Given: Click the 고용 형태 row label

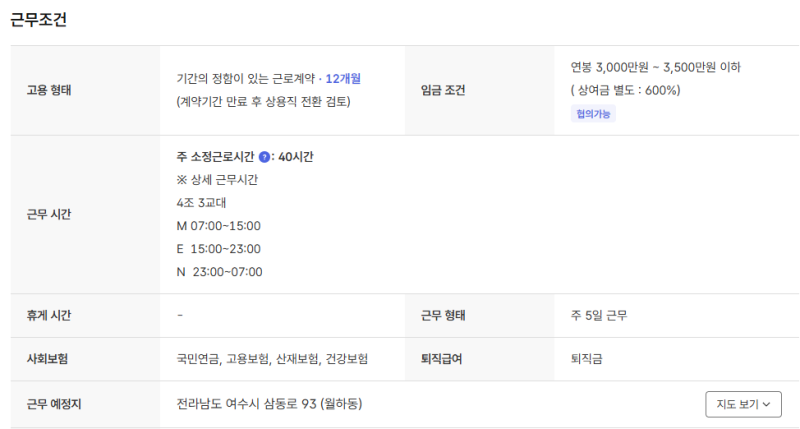Looking at the screenshot, I should point(50,90).
